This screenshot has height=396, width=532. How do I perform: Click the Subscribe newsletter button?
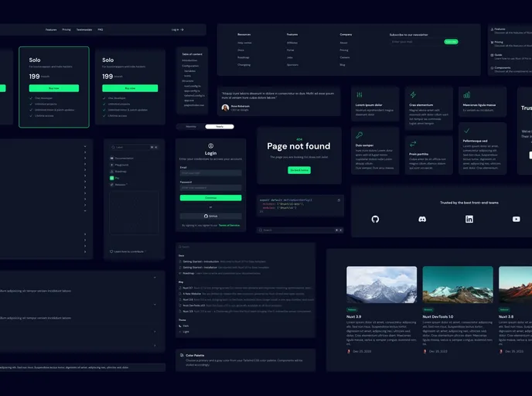451,42
